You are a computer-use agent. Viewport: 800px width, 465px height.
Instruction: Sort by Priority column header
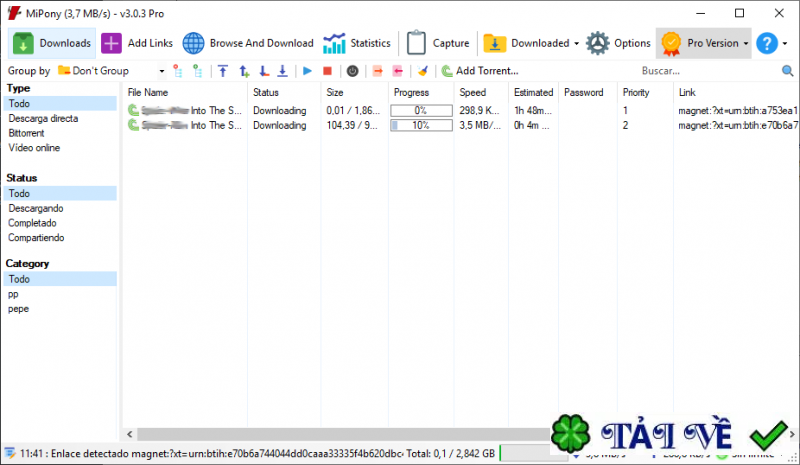click(645, 92)
